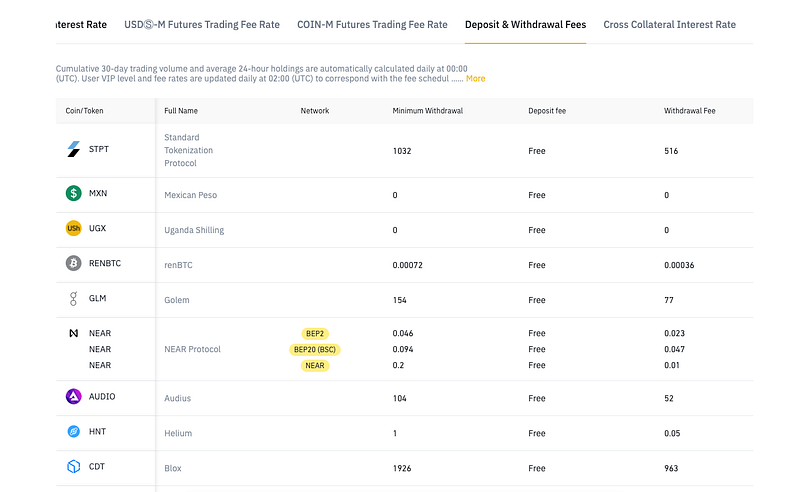Click the NEAR Protocol logo icon
Viewport: 800px width, 492px height.
point(73,332)
